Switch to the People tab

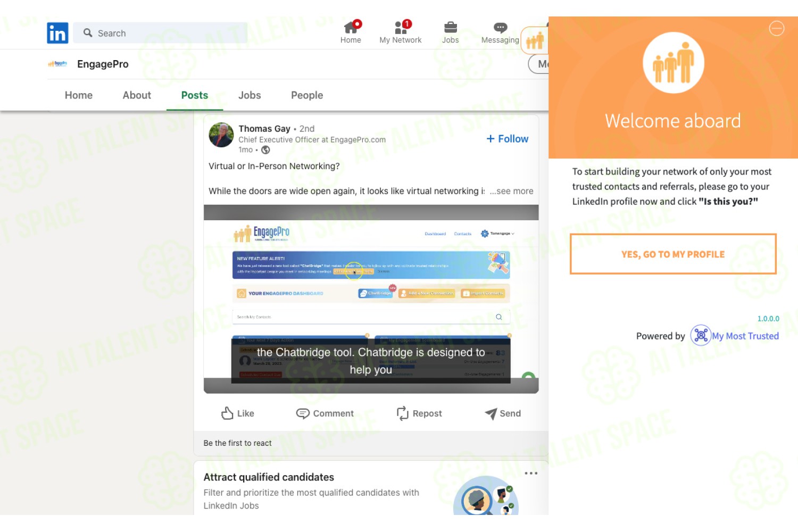click(x=307, y=95)
